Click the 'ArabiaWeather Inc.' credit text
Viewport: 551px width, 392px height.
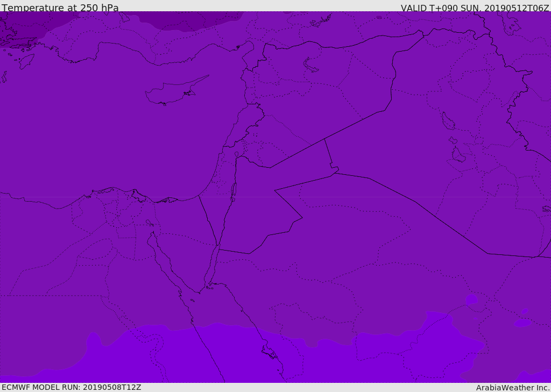pos(513,388)
